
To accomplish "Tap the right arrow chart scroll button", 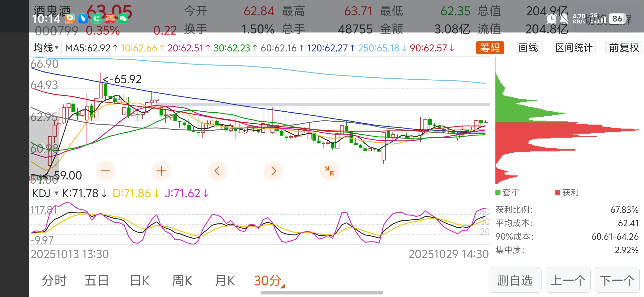I will [x=273, y=171].
